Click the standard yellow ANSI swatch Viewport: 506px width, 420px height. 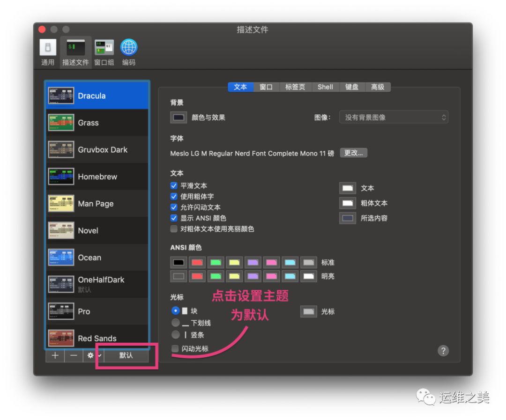point(234,262)
